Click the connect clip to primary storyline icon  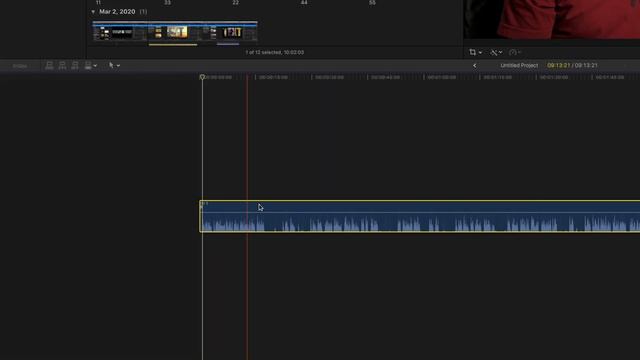click(x=49, y=65)
